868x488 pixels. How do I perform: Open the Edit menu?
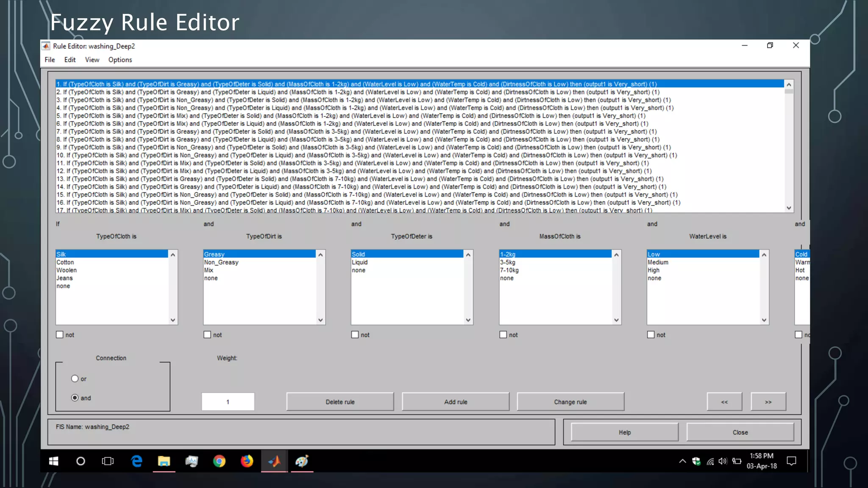point(70,60)
